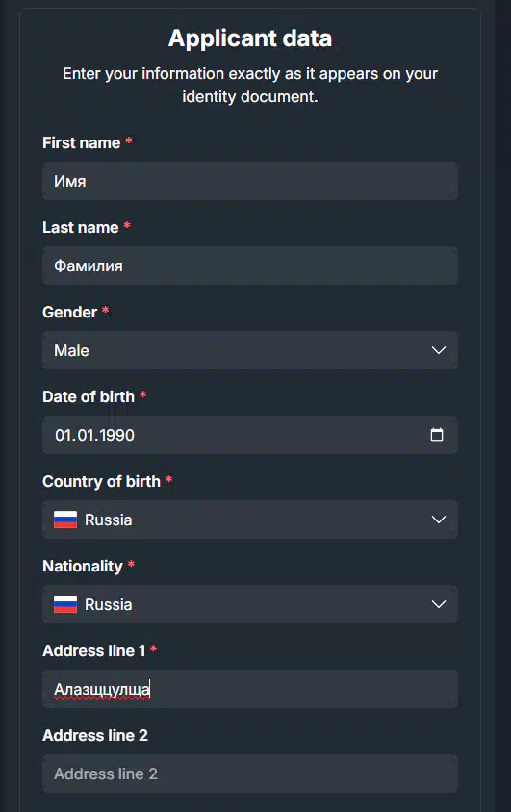The width and height of the screenshot is (511, 812).
Task: Open Nationality Russia selection
Action: [250, 604]
